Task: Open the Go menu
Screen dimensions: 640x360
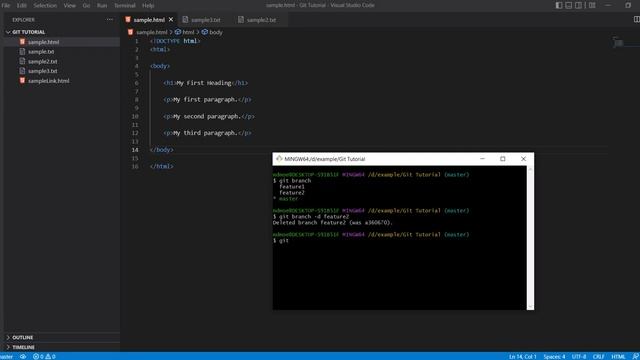Action: click(86, 5)
